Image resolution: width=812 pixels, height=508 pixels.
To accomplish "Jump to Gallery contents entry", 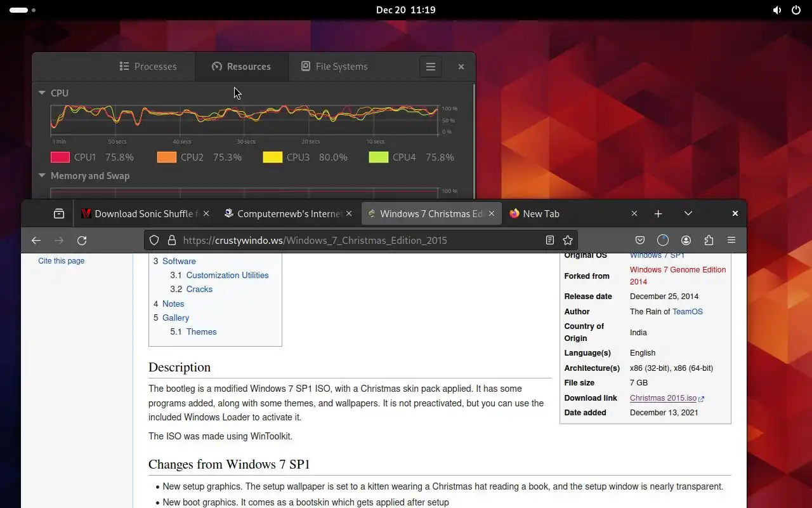I will [176, 317].
